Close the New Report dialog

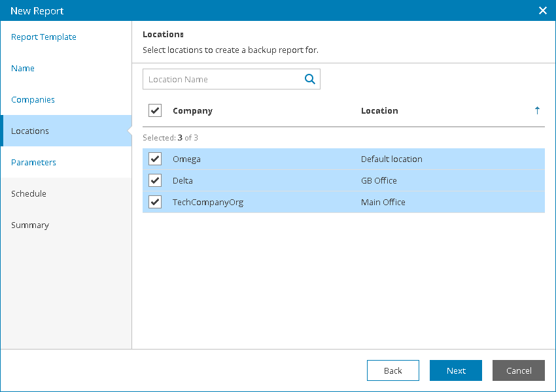[542, 10]
